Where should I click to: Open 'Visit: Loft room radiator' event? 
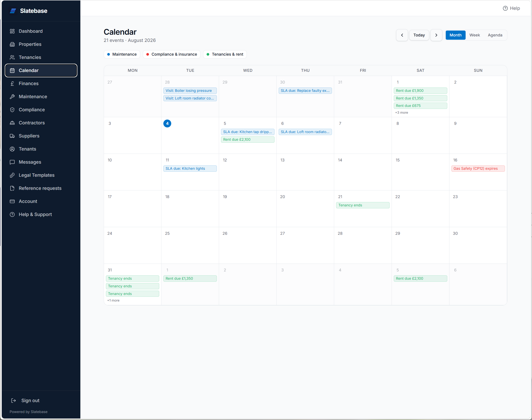pos(190,98)
